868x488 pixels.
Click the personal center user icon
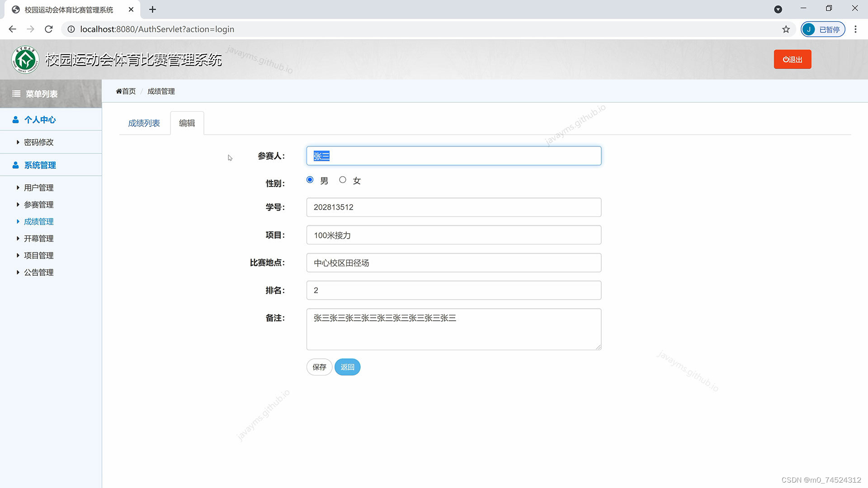[x=16, y=120]
